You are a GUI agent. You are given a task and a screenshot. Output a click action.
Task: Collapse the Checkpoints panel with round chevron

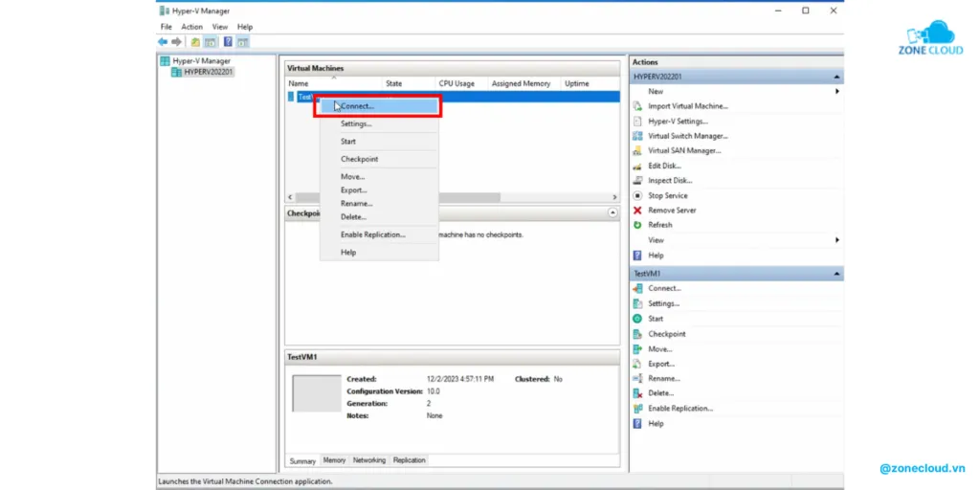(612, 213)
